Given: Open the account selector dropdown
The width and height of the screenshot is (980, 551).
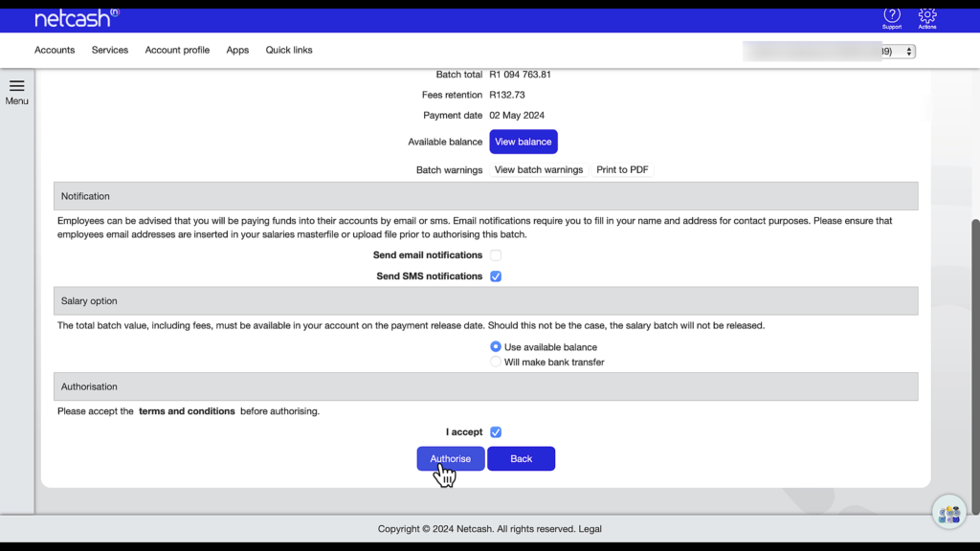Looking at the screenshot, I should [x=829, y=52].
